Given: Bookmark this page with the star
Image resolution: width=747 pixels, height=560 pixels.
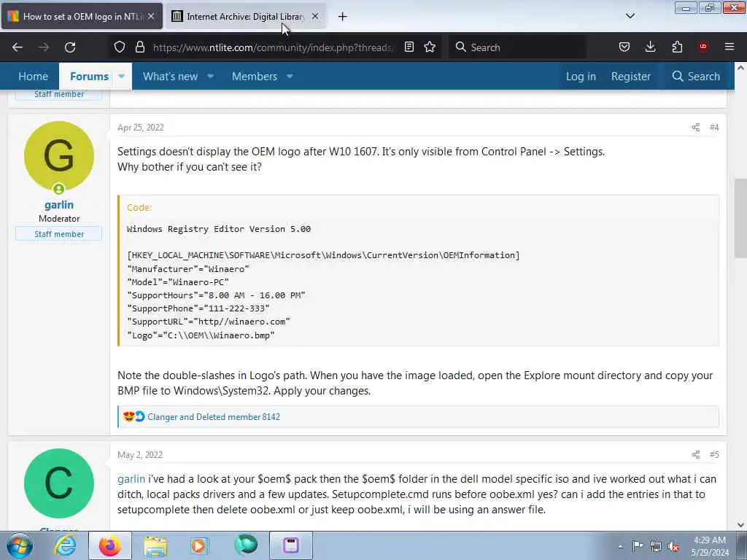Looking at the screenshot, I should (430, 47).
